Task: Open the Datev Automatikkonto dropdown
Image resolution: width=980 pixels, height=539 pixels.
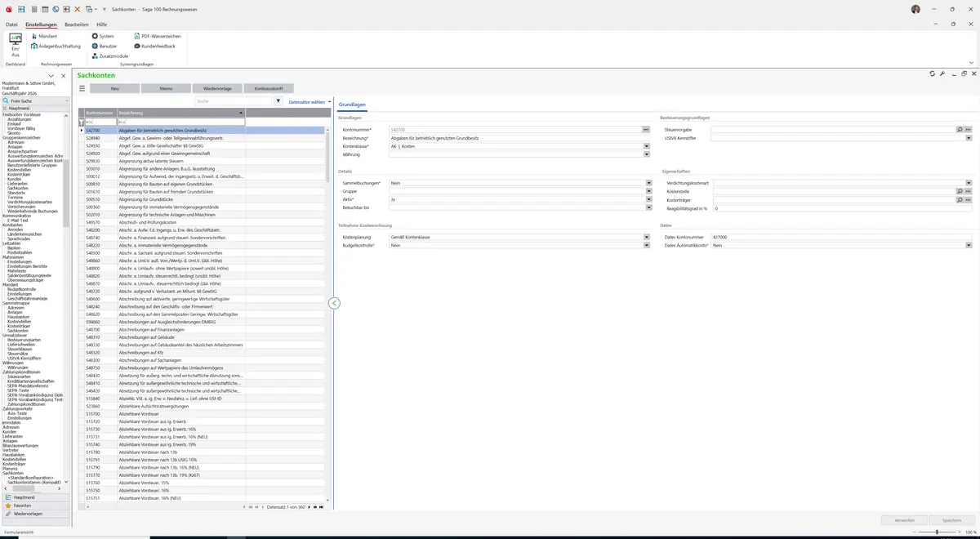Action: (x=969, y=245)
